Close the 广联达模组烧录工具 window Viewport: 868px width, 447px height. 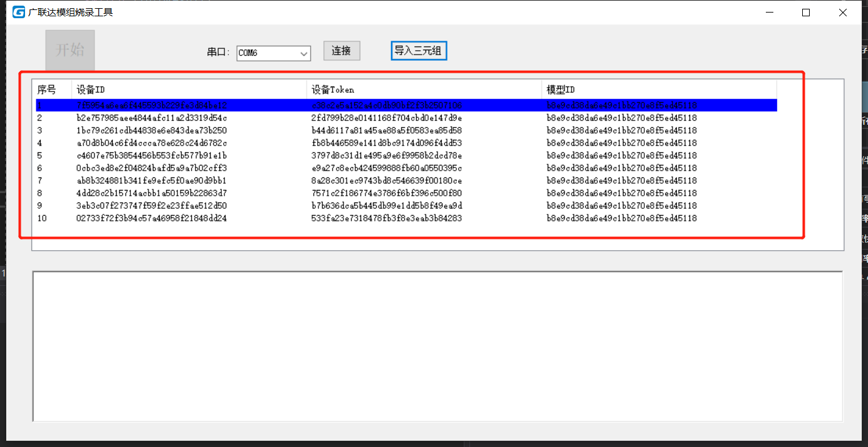click(x=842, y=12)
